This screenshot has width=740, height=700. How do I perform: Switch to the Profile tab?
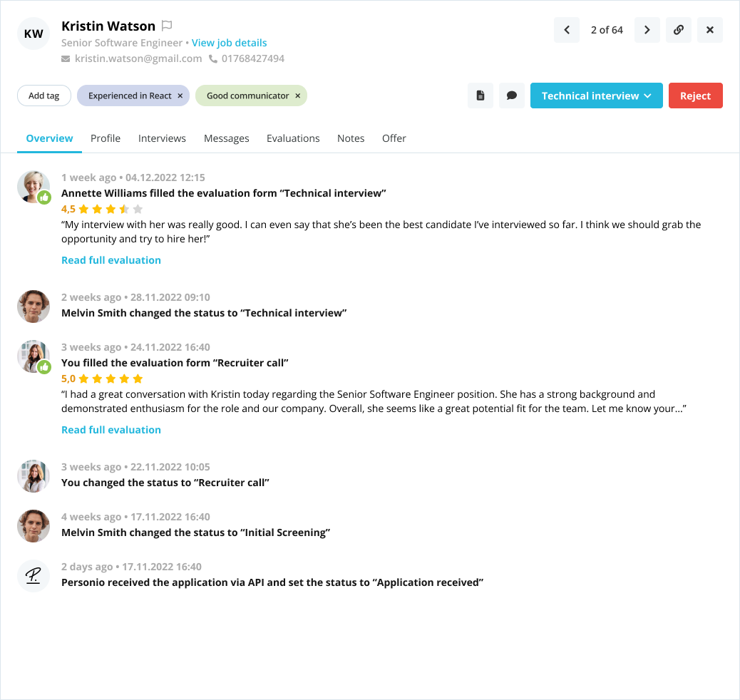[106, 138]
